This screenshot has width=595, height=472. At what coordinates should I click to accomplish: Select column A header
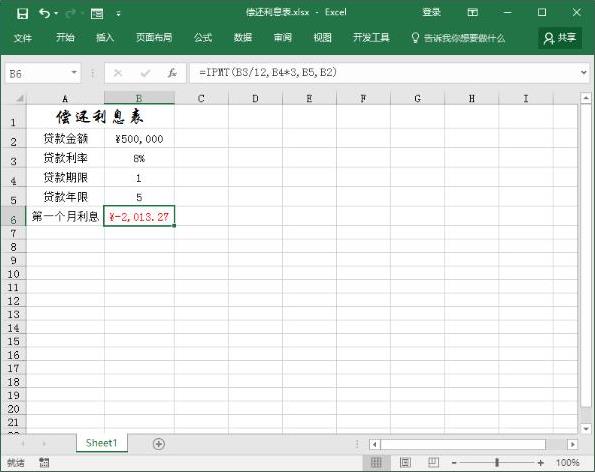tap(65, 98)
